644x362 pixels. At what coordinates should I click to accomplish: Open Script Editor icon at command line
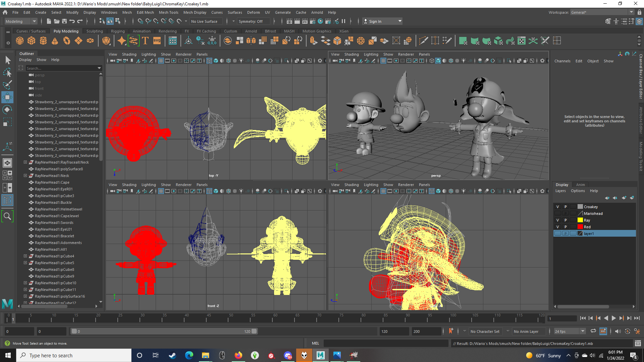pos(638,343)
